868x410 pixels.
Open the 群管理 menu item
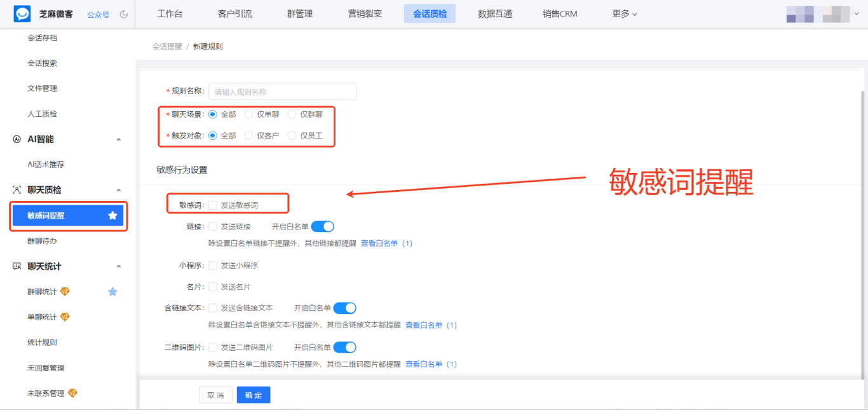click(x=299, y=13)
